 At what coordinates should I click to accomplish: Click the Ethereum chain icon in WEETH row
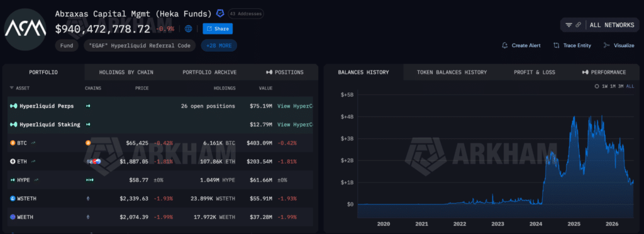coord(88,217)
